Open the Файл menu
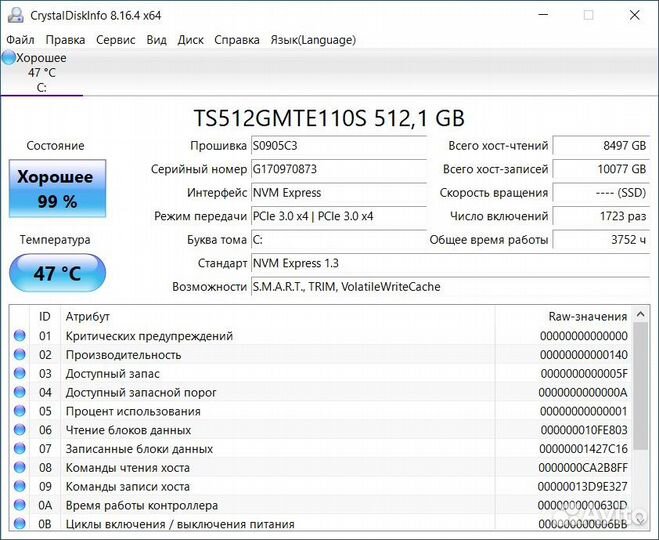Image resolution: width=659 pixels, height=540 pixels. tap(20, 40)
